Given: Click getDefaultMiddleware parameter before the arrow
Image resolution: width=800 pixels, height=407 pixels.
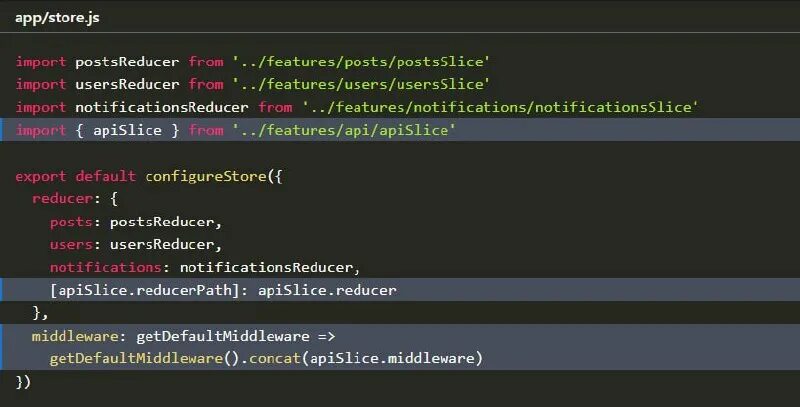Looking at the screenshot, I should pyautogui.click(x=223, y=337).
